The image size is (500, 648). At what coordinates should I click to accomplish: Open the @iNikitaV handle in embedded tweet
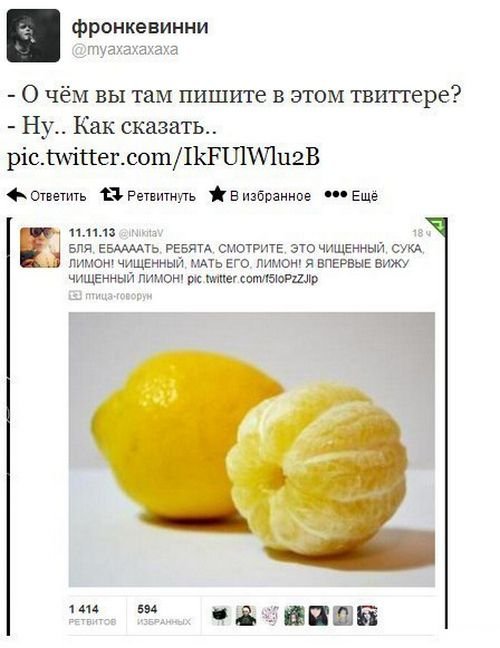[x=141, y=233]
